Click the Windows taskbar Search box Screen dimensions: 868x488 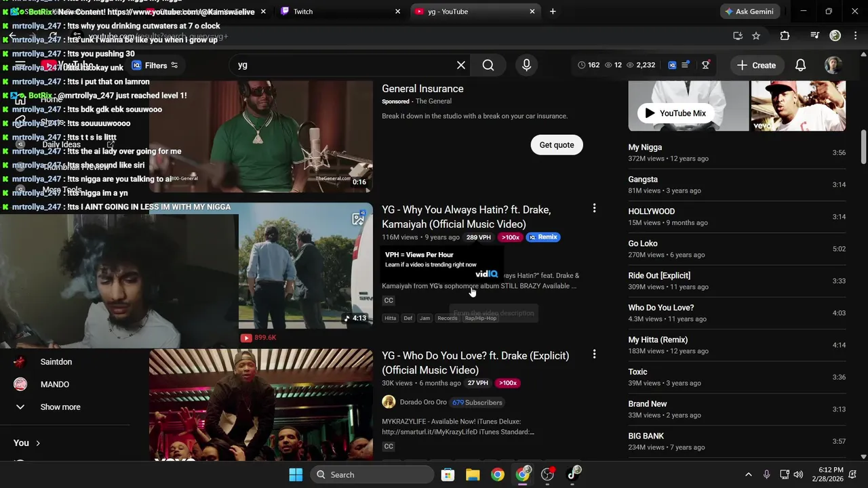[372, 474]
